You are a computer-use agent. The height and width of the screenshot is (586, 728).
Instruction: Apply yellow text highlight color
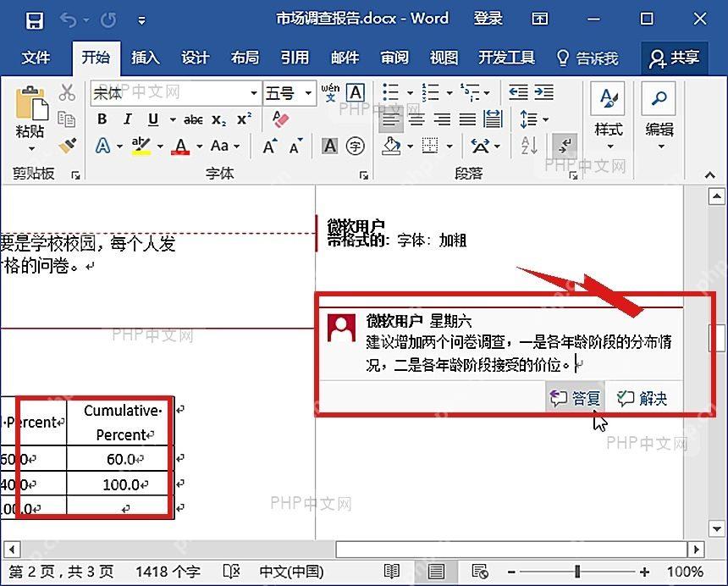pos(141,146)
